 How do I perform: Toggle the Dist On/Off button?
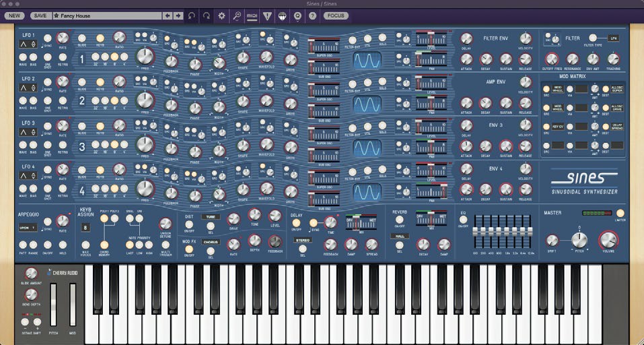(x=189, y=224)
